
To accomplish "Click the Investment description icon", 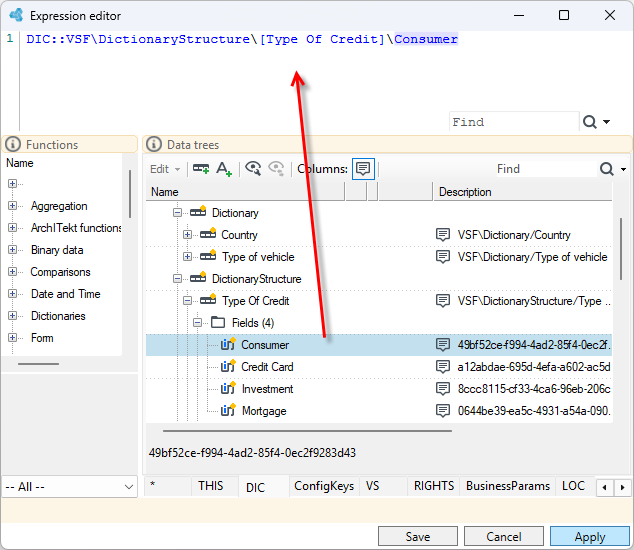I will [443, 389].
